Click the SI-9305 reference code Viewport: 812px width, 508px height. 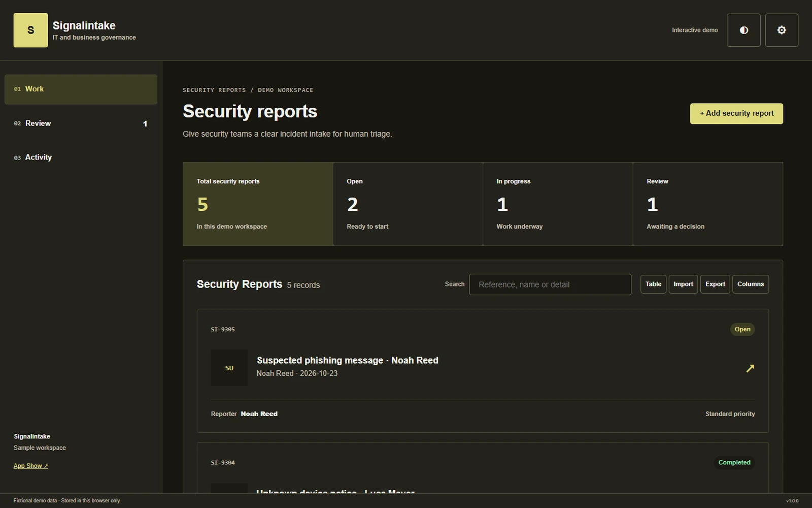[x=223, y=329]
